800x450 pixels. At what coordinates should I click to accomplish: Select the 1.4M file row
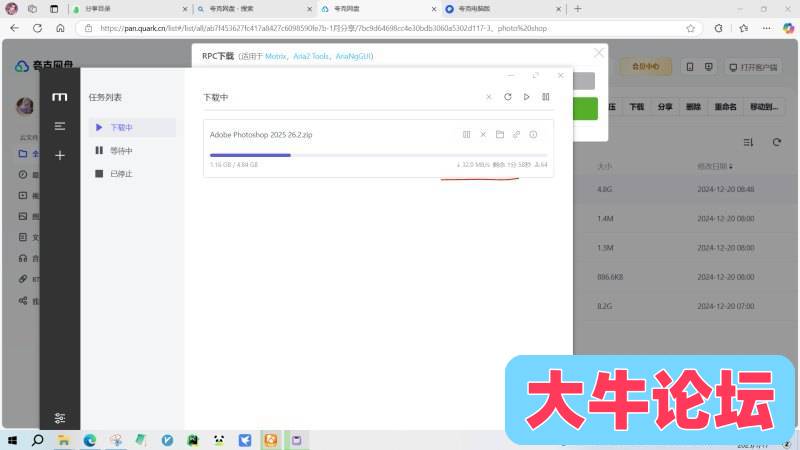686,218
